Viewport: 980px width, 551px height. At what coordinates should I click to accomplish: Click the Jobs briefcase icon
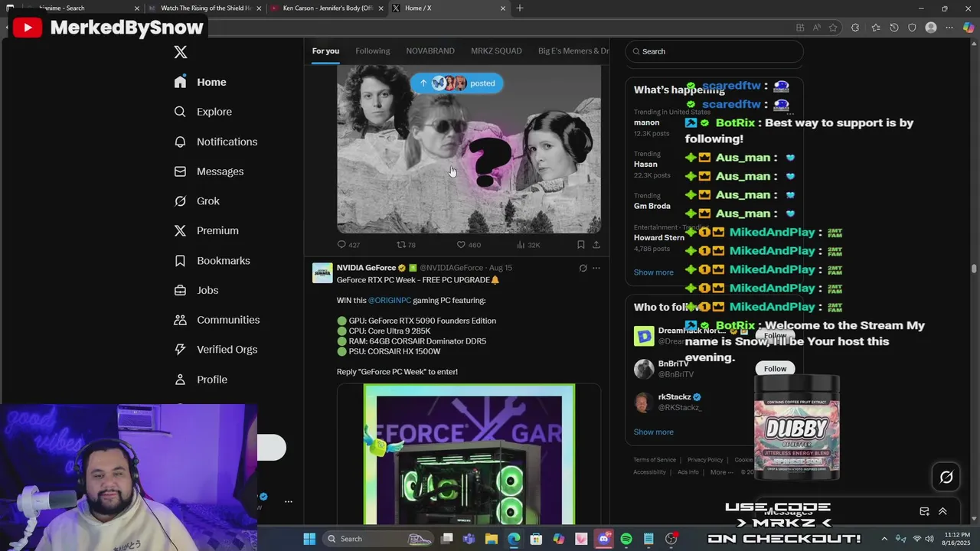pos(180,290)
